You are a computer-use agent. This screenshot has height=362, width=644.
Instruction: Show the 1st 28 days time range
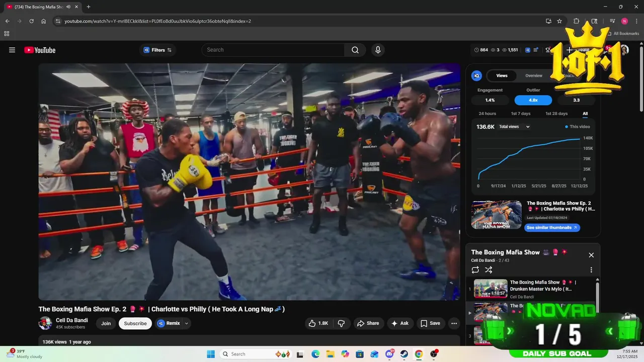(x=556, y=114)
